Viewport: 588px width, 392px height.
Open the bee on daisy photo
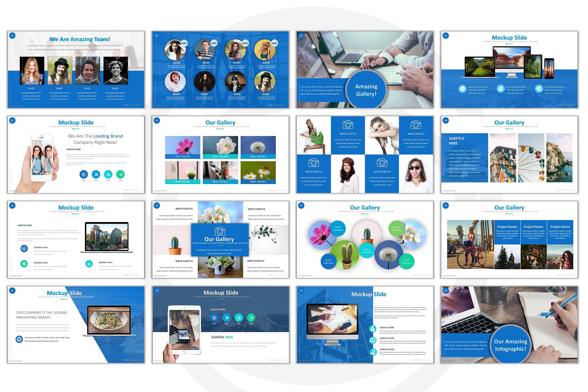pos(258,171)
